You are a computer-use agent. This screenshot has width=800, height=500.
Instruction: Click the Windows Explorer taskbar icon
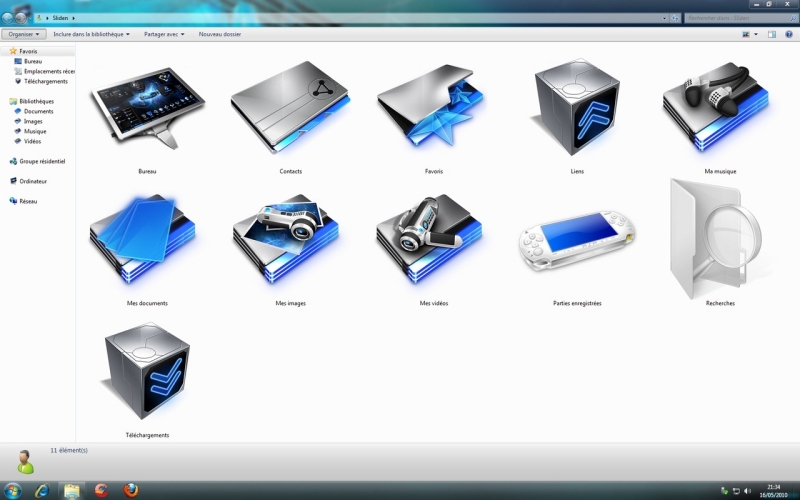tap(72, 491)
